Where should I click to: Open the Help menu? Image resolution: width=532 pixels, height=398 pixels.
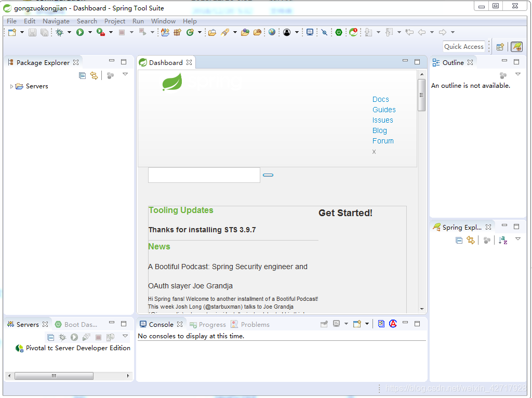pyautogui.click(x=190, y=21)
